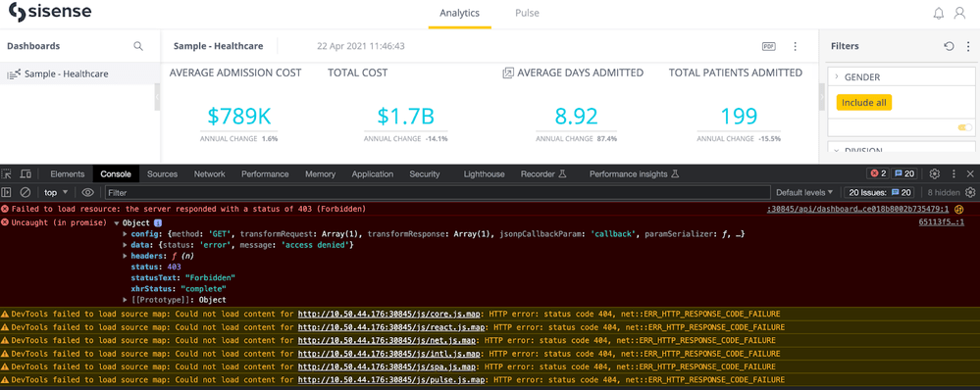Clear the console

(x=26, y=193)
